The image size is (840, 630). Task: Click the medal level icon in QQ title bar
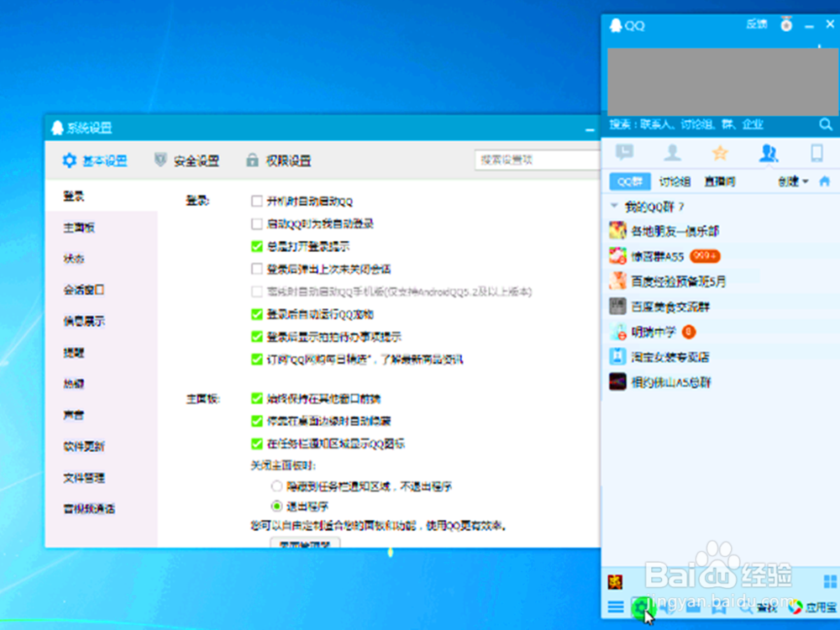pyautogui.click(x=786, y=24)
